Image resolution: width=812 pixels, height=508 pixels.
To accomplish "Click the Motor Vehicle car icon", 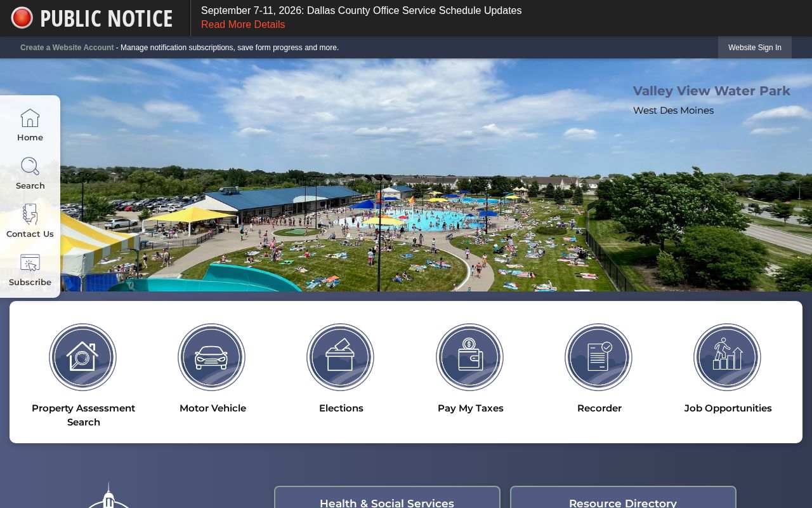I will (212, 357).
